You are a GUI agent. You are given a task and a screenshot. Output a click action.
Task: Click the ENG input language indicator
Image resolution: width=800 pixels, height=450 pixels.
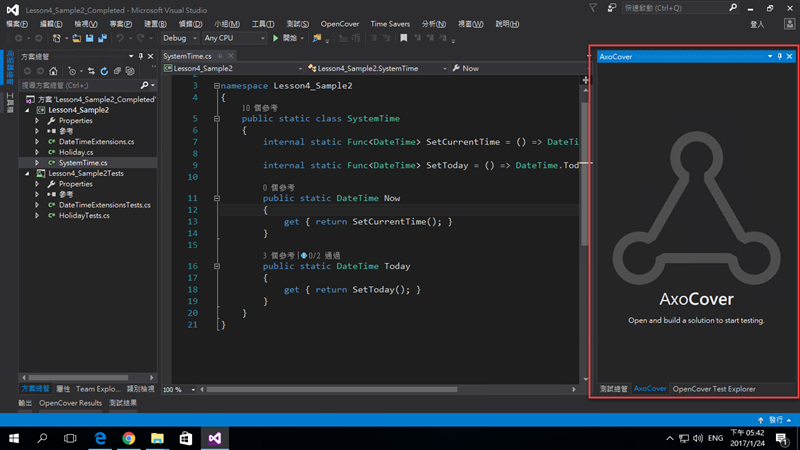click(715, 438)
